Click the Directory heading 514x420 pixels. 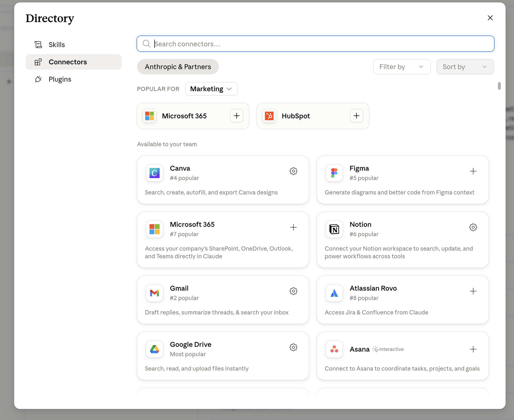pos(50,18)
